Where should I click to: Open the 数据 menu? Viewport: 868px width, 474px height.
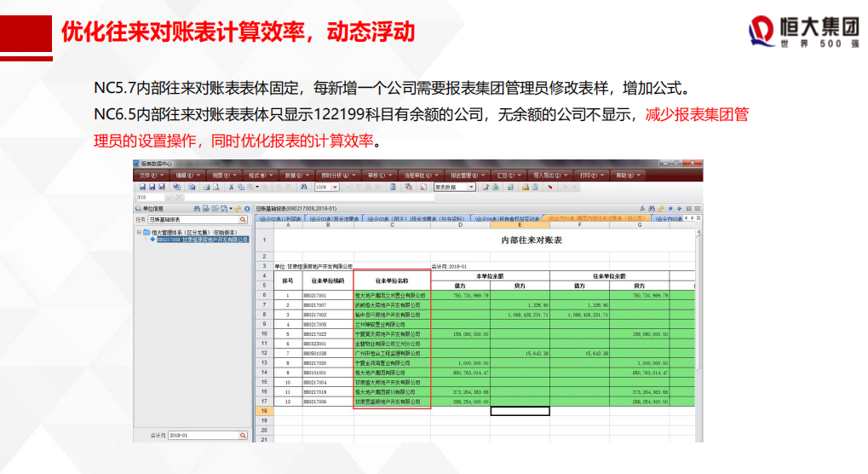(296, 176)
